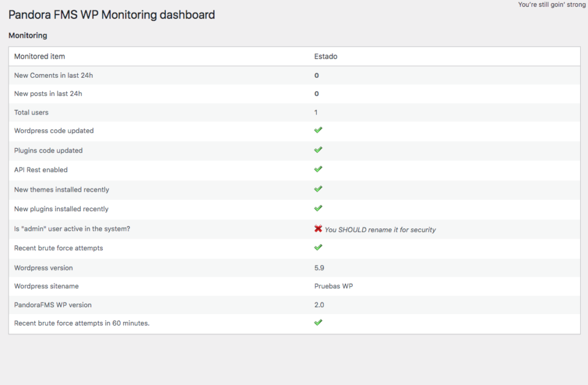
Task: Click the Recent brute force attempts in 60 minutes label
Action: [81, 323]
